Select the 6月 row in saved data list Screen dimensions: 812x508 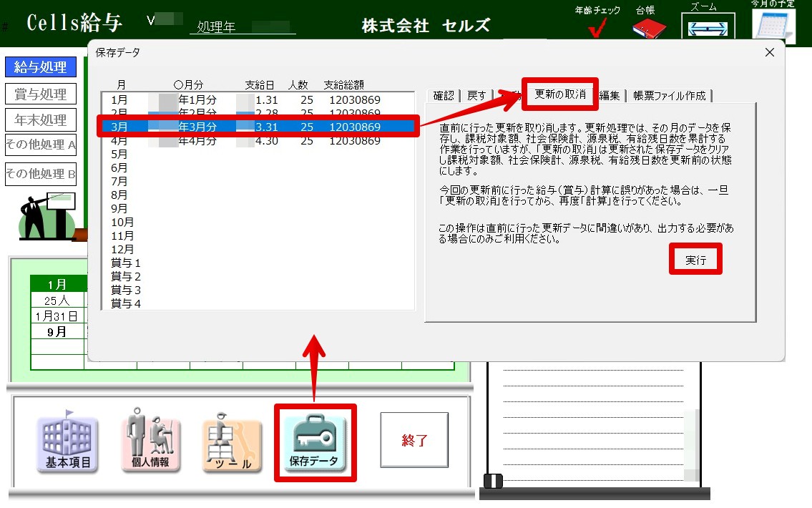(x=258, y=167)
